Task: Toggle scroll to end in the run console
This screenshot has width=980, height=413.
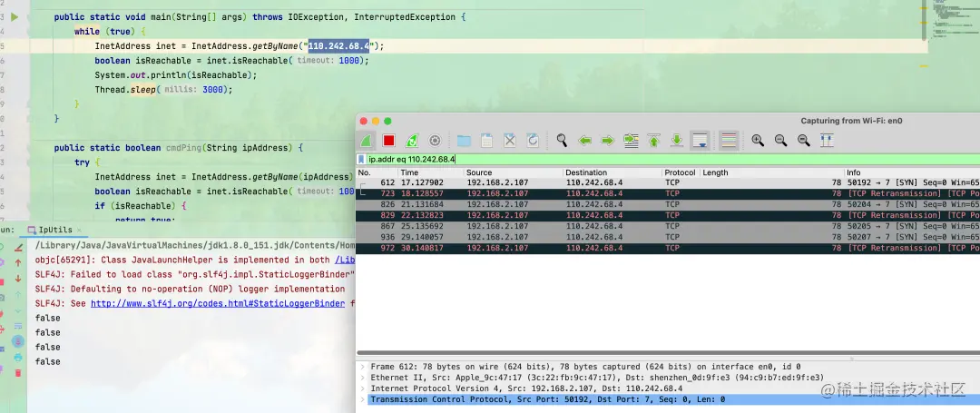Action: pos(18,341)
